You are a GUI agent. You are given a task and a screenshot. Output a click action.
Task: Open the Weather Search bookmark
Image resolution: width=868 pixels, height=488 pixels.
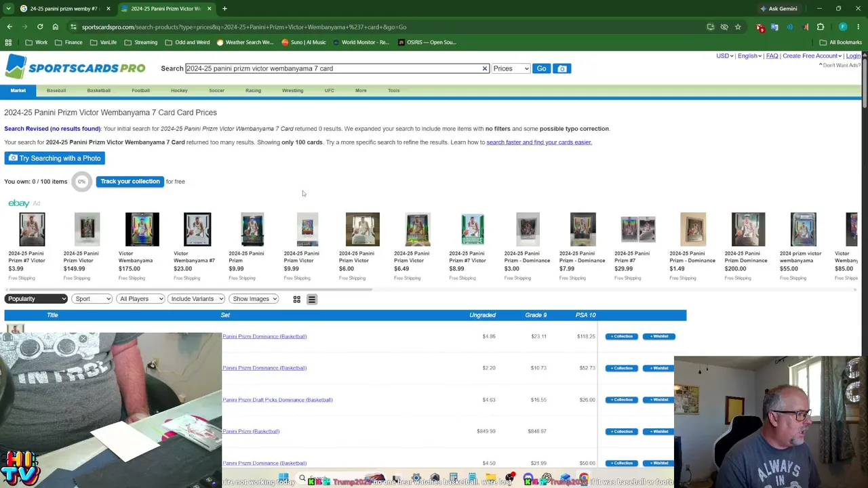(x=244, y=42)
